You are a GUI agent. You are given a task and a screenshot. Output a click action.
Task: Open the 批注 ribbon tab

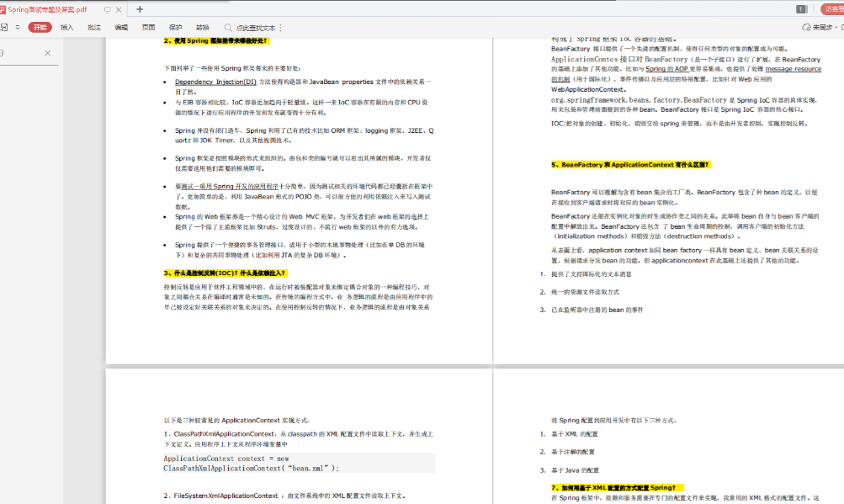[x=94, y=28]
